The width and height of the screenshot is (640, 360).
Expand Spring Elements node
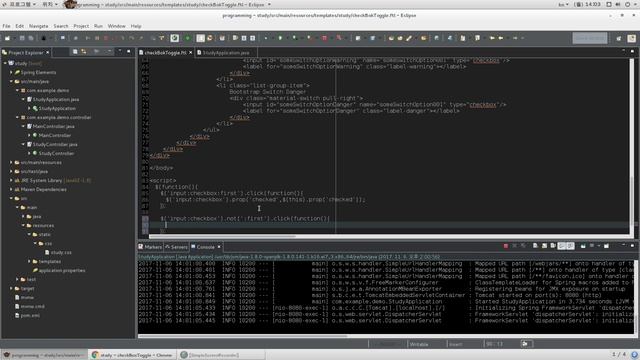click(x=11, y=72)
